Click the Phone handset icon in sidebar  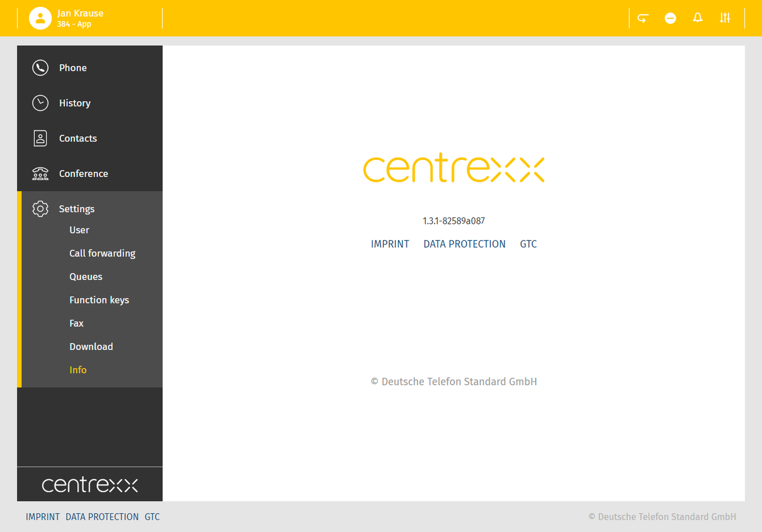[40, 68]
